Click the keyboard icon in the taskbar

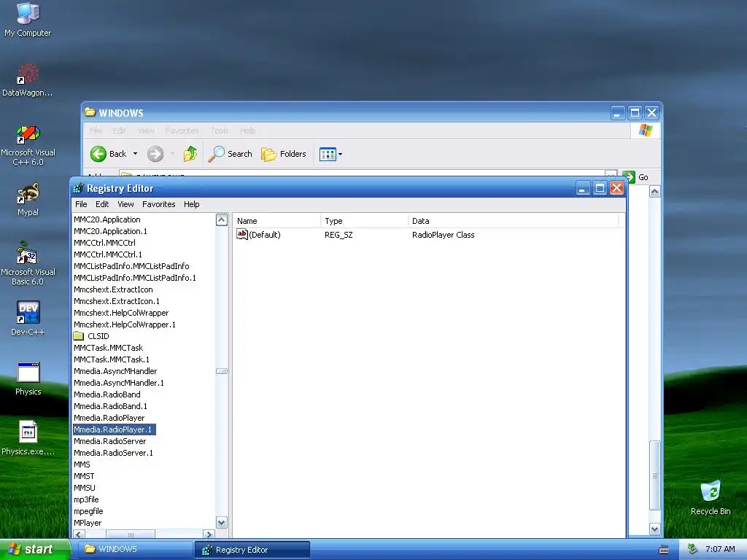(664, 550)
